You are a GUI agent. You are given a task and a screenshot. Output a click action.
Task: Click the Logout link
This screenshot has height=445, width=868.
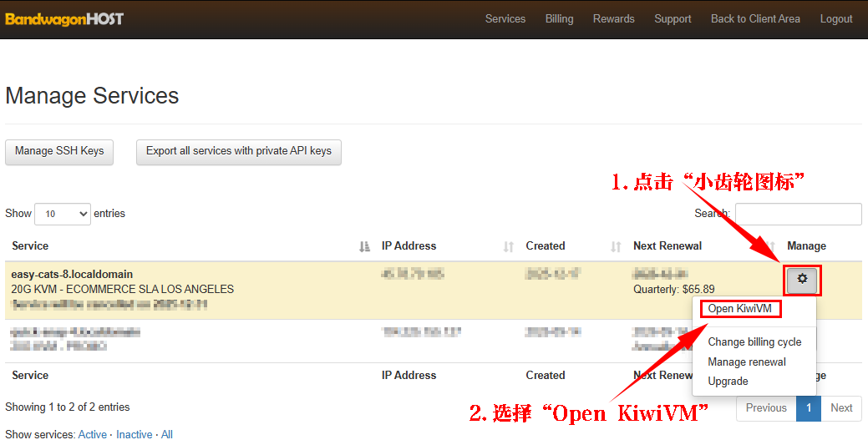pyautogui.click(x=835, y=18)
